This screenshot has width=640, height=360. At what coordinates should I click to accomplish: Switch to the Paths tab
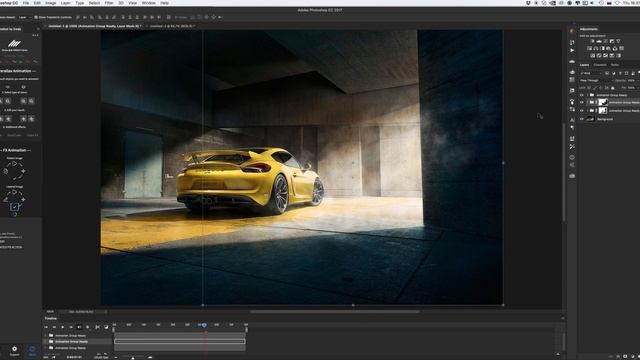(615, 65)
